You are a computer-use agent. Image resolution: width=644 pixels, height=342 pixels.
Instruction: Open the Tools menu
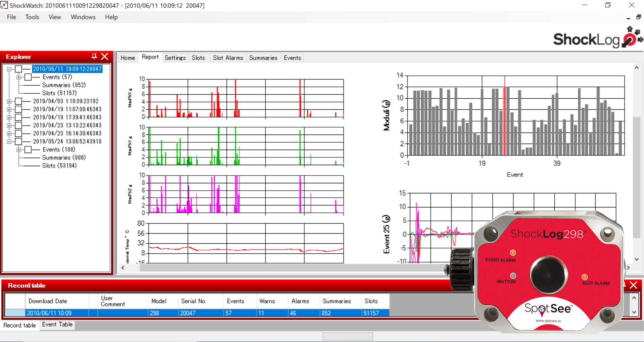(32, 17)
